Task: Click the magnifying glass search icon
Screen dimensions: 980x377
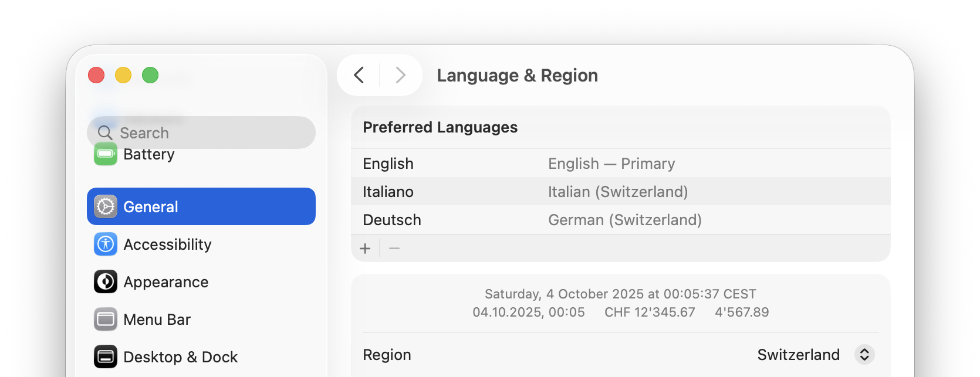Action: [105, 133]
